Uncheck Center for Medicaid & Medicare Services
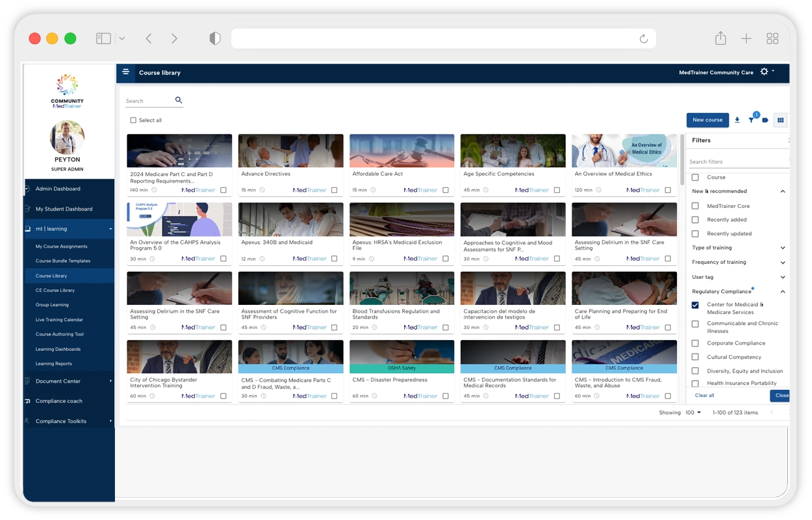 pyautogui.click(x=695, y=305)
